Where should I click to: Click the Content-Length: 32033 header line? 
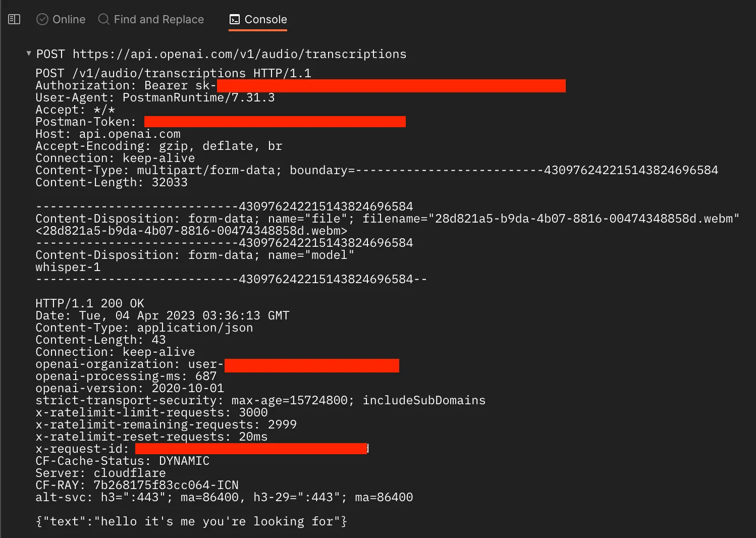pyautogui.click(x=112, y=182)
